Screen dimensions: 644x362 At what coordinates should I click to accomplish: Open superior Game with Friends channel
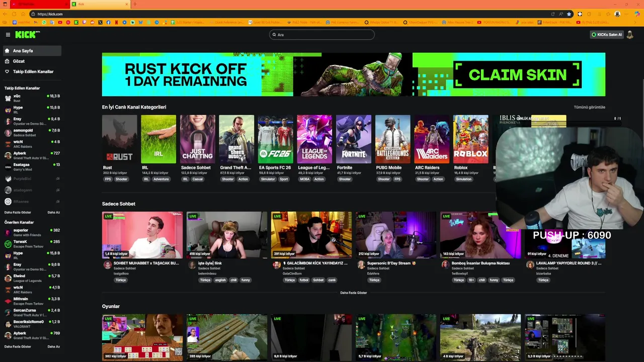click(x=32, y=232)
